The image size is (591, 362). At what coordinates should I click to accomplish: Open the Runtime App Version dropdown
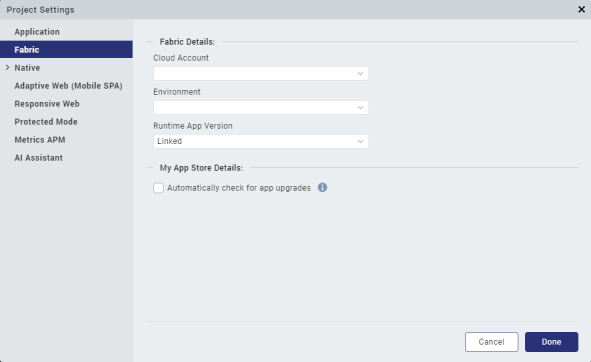[261, 141]
